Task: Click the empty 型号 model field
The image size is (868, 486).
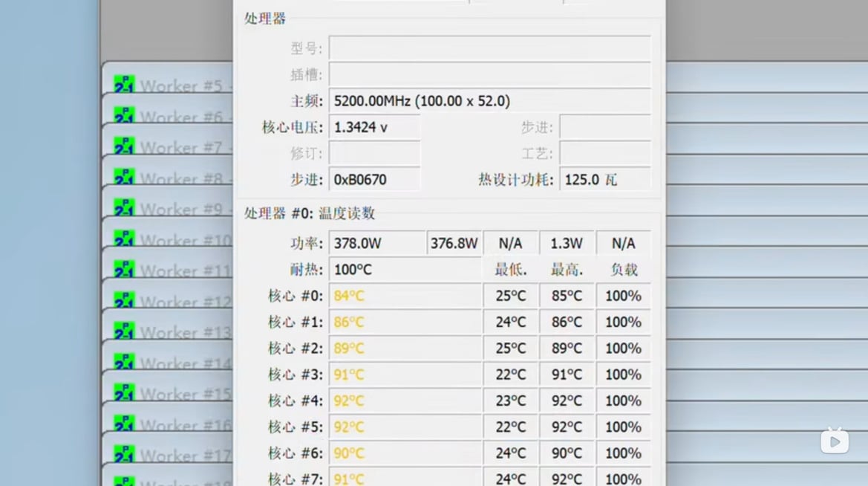Action: [490, 48]
